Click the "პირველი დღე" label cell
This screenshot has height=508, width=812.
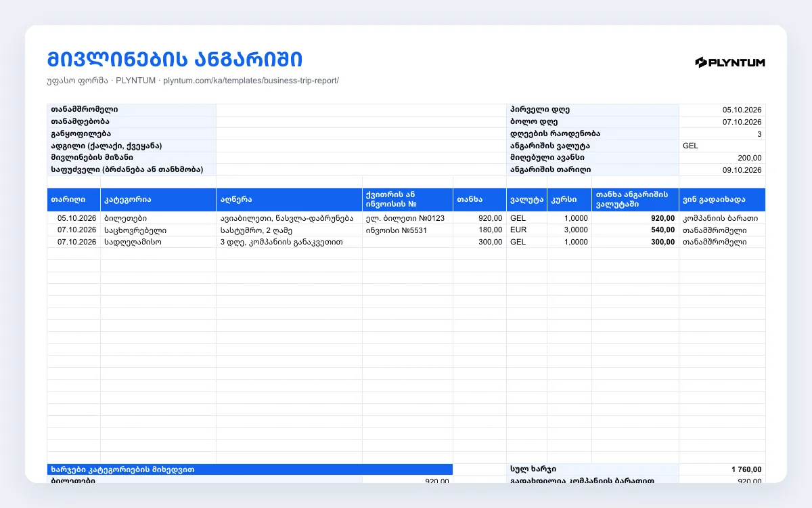(593, 110)
